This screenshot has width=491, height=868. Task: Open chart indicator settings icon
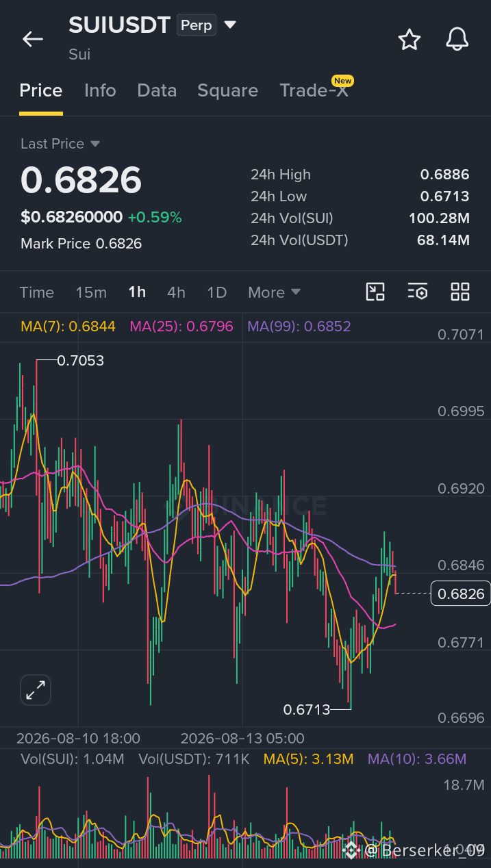(418, 292)
